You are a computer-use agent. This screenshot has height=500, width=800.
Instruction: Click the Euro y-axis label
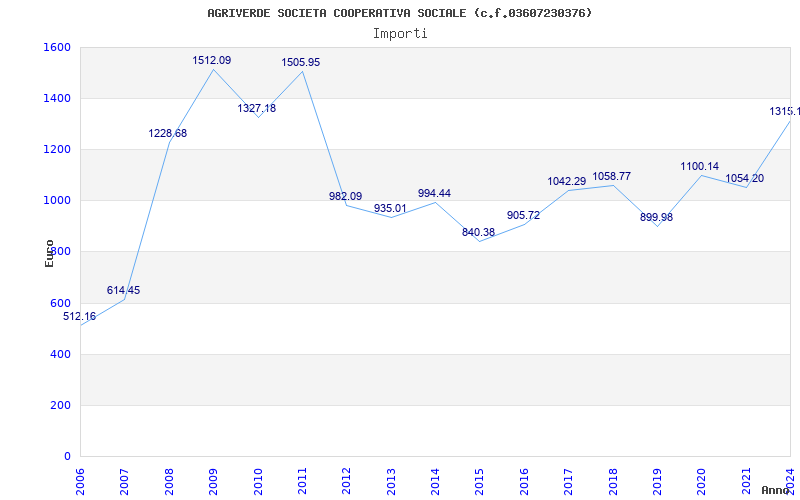(49, 253)
